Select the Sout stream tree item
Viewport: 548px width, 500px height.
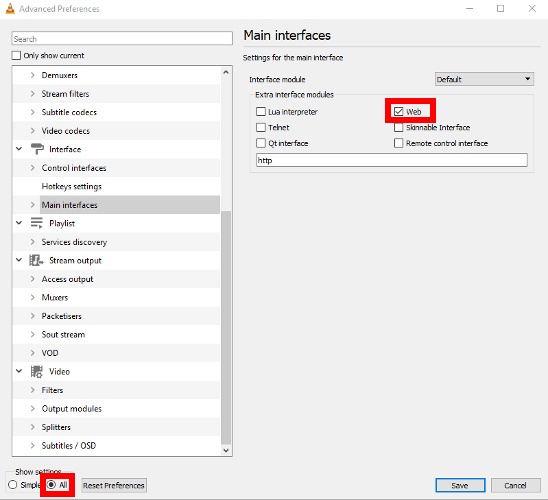63,334
